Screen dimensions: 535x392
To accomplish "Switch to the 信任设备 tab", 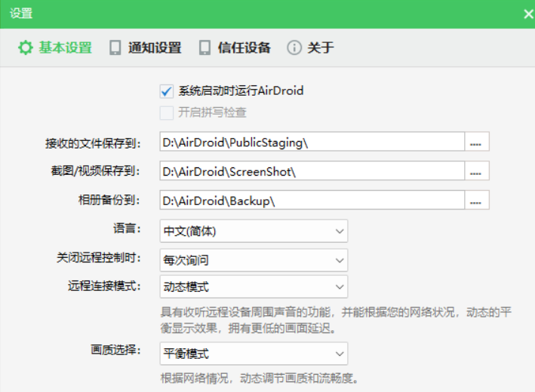I will [x=235, y=47].
